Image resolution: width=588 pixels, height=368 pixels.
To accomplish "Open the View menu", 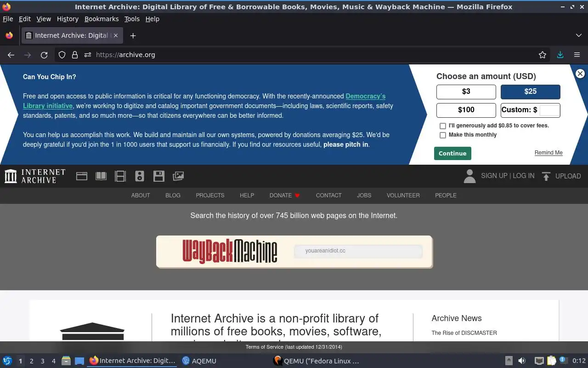I will pos(44,19).
